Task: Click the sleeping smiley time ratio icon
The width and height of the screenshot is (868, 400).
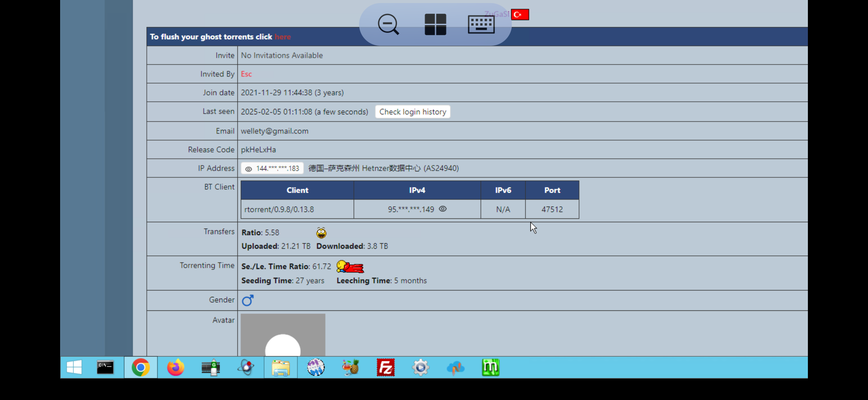Action: 350,267
